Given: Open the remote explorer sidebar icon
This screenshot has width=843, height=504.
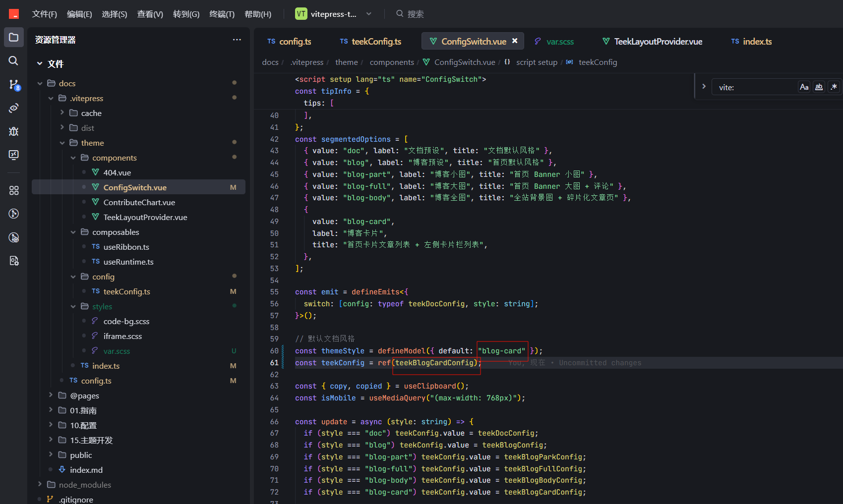Looking at the screenshot, I should click(x=14, y=155).
